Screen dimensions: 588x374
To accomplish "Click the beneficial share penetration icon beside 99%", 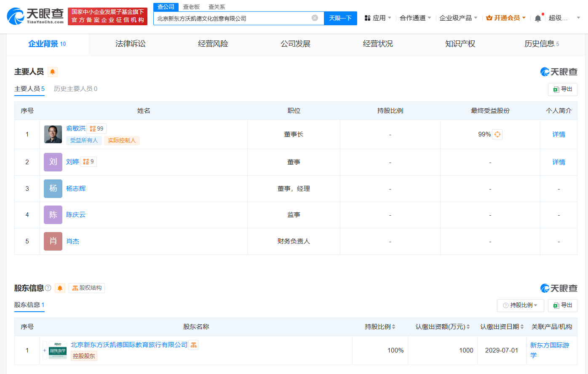I will click(497, 134).
